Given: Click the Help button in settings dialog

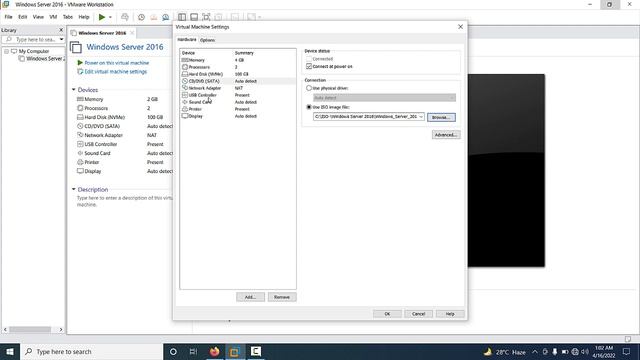Looking at the screenshot, I should [450, 314].
